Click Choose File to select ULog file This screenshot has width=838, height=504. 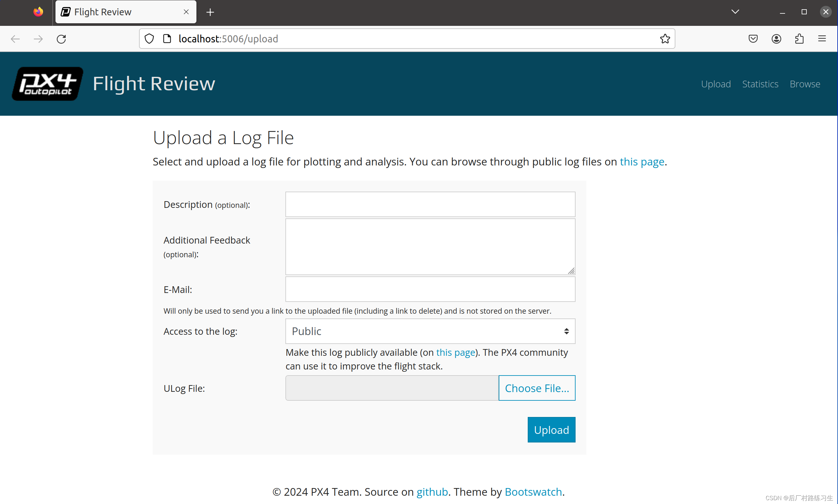[x=536, y=388]
